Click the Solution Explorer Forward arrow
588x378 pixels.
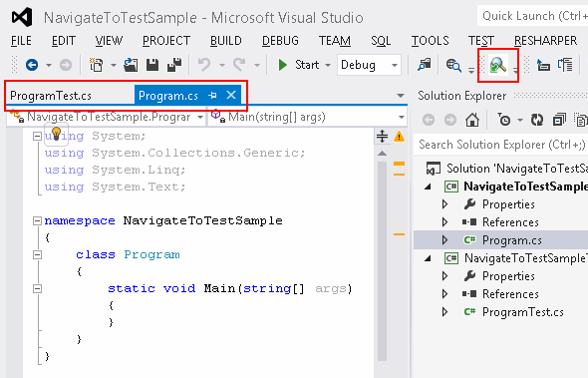[x=450, y=120]
